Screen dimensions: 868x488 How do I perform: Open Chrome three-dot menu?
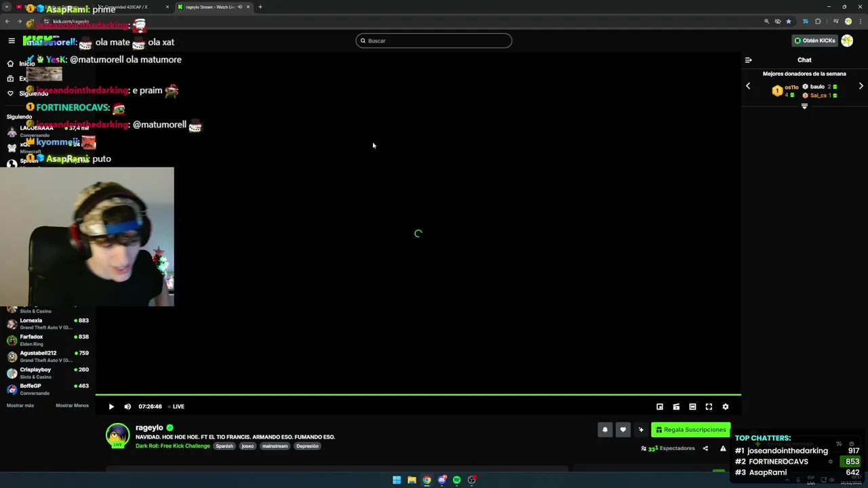(x=860, y=21)
